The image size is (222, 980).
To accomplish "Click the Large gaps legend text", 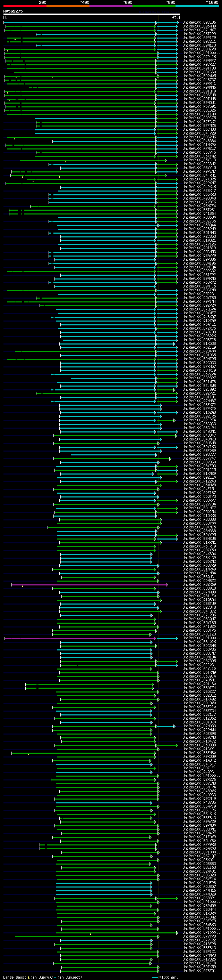I will 43,977.
